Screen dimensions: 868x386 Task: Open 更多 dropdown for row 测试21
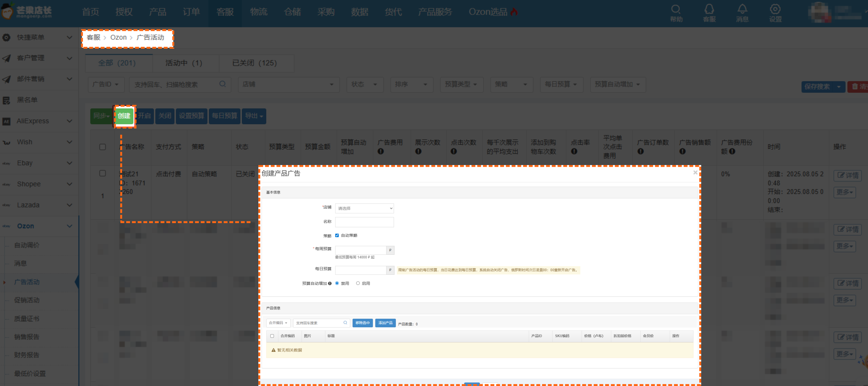click(844, 192)
